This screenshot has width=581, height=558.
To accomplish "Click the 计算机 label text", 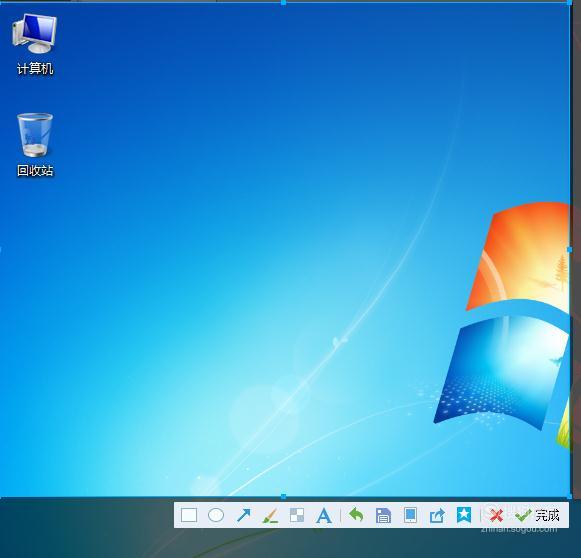I will (35, 69).
